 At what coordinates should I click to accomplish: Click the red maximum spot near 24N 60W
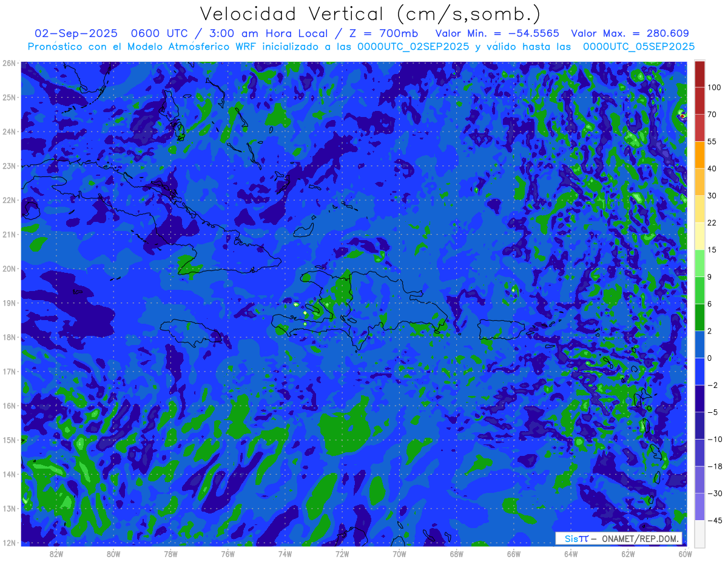pyautogui.click(x=682, y=116)
